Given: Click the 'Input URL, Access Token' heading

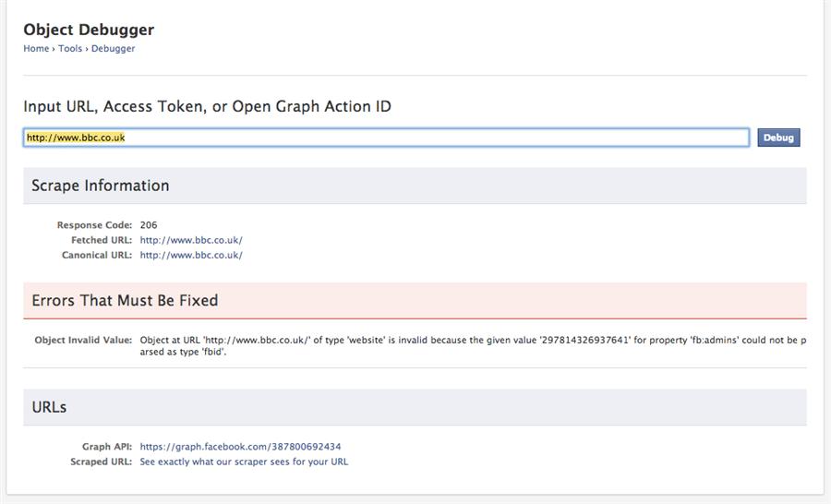Looking at the screenshot, I should click(207, 106).
